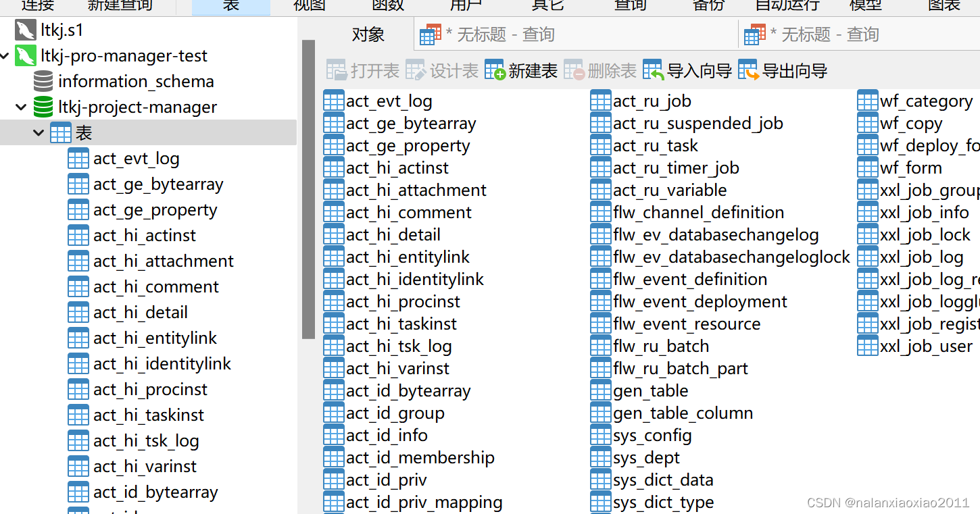
Task: Click the ltkj-project-manager database icon
Action: 43,107
